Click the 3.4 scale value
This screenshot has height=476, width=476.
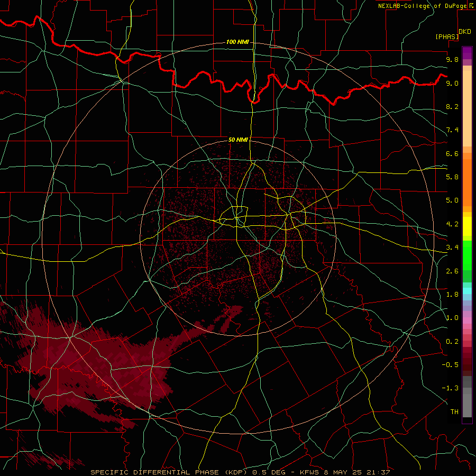452,248
